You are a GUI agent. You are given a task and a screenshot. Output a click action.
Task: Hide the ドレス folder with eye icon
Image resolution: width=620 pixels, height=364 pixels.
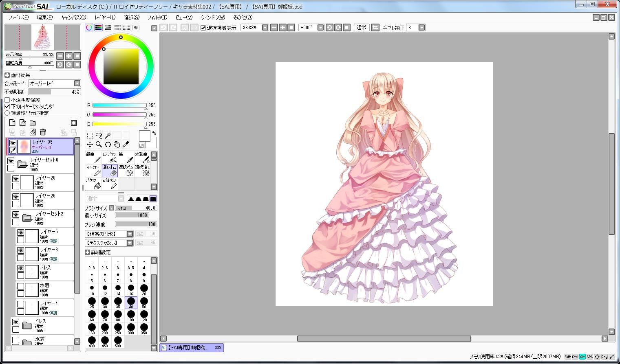click(x=15, y=322)
